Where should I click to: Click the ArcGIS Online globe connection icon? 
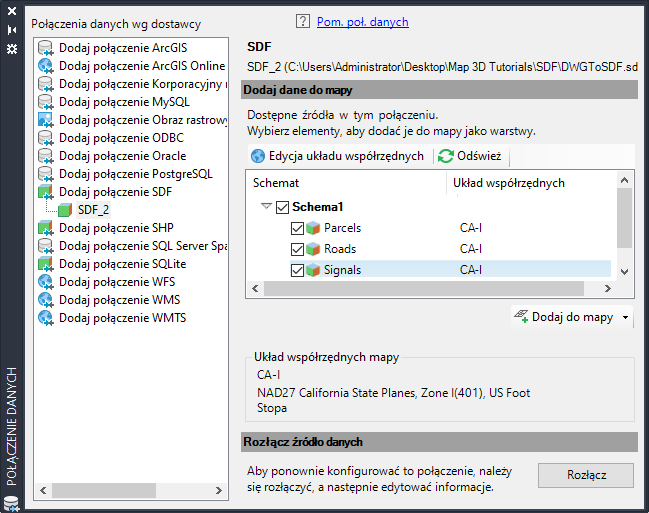coord(46,66)
